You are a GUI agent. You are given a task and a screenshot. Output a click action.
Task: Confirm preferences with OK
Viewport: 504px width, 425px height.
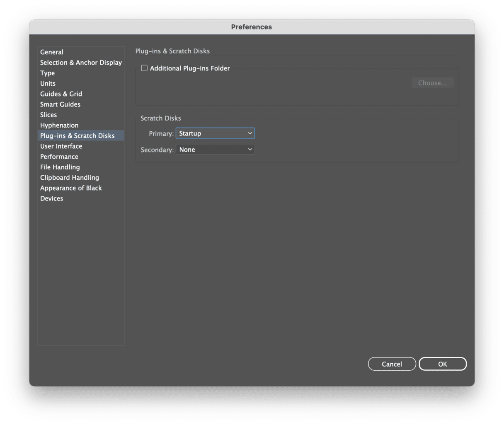(x=443, y=364)
